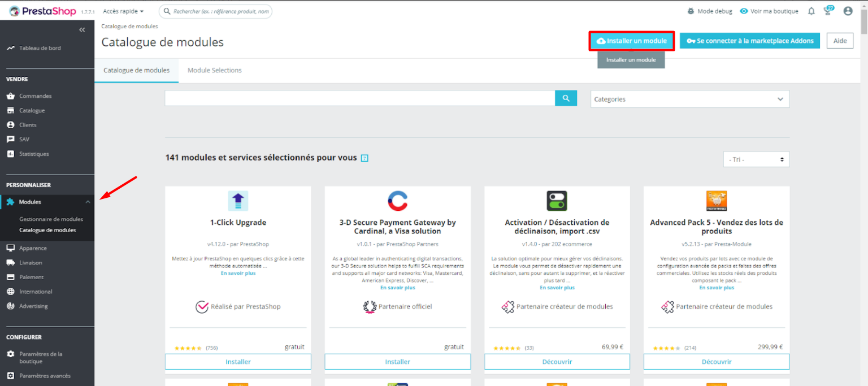Viewport: 868px width, 386px height.
Task: Click Paramètres avancés icon
Action: tap(10, 376)
